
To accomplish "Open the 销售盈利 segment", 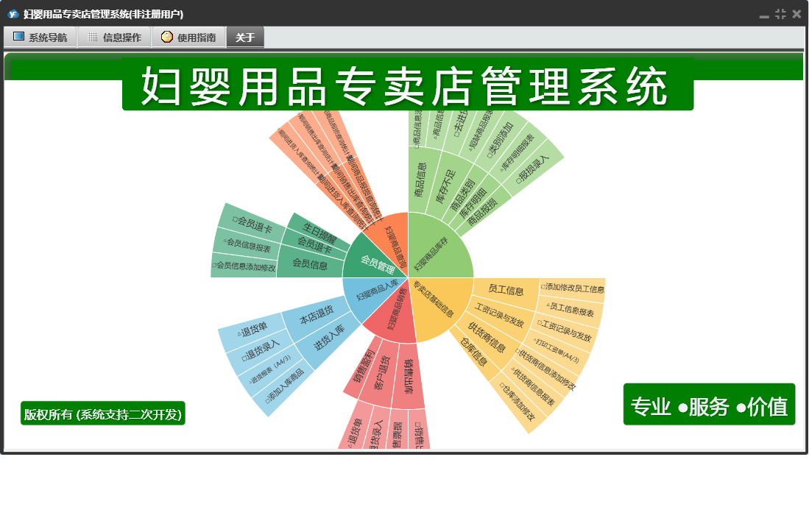I will [x=364, y=368].
